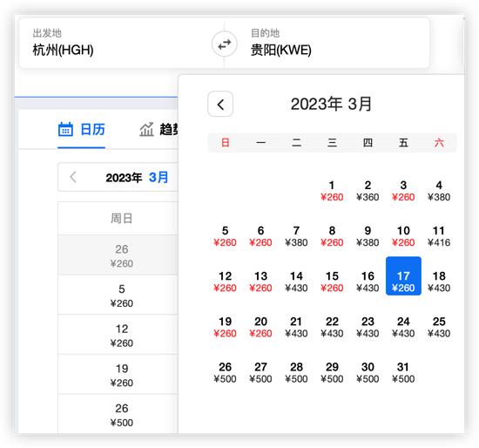Image resolution: width=479 pixels, height=448 pixels.
Task: Go back a month in left calendar
Action: tap(72, 177)
